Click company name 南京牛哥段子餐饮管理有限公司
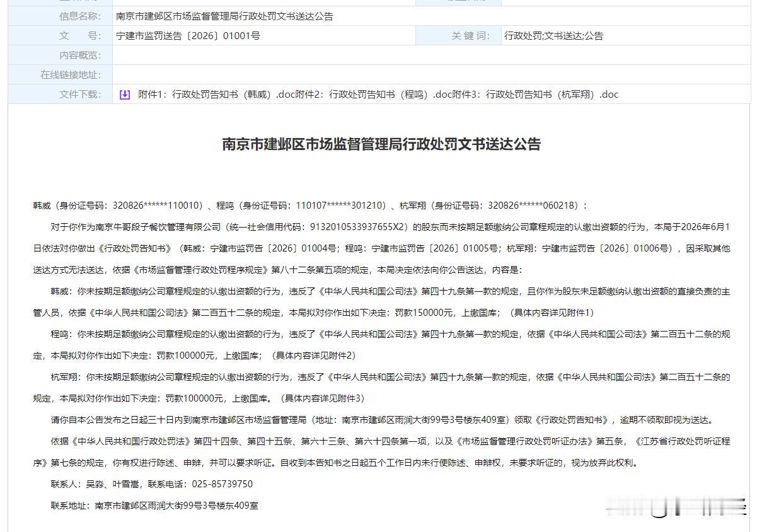This screenshot has width=762, height=532. coord(158,227)
